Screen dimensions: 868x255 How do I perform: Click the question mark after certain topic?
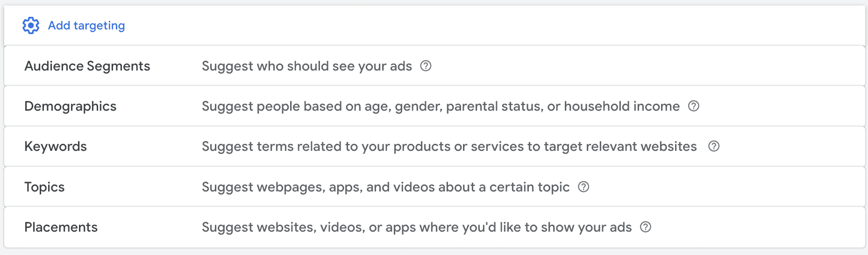pyautogui.click(x=583, y=187)
